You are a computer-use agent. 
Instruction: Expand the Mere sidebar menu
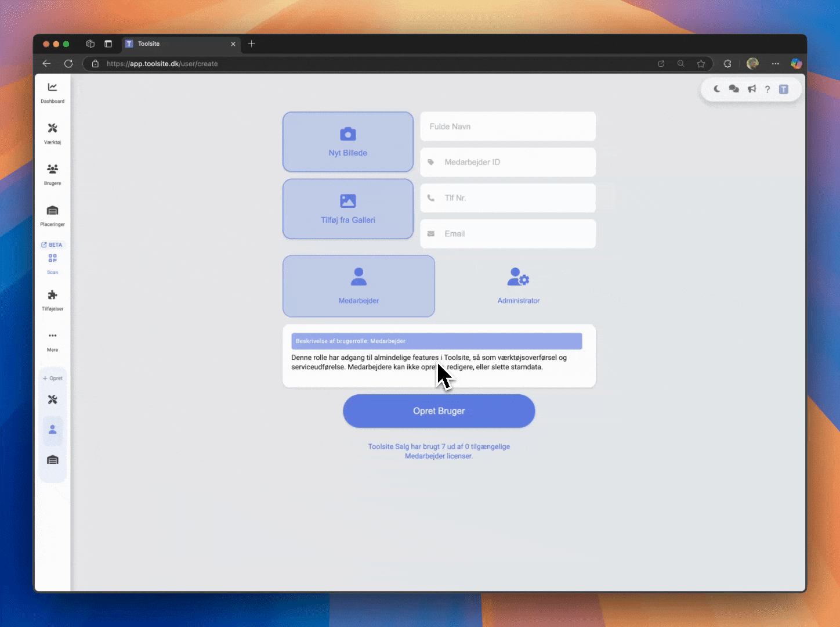coord(52,340)
